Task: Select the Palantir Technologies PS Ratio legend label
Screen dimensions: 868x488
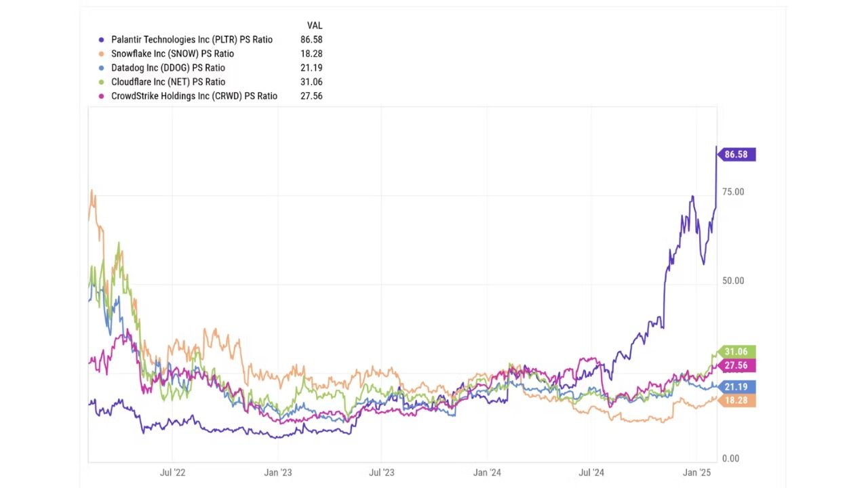Action: point(192,40)
